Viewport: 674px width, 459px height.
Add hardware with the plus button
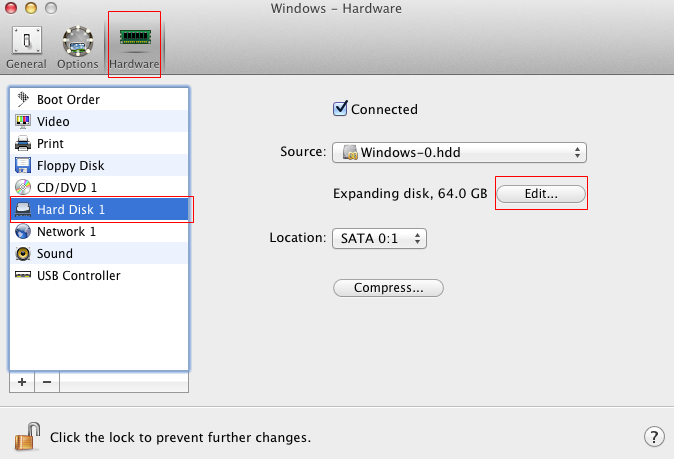point(22,382)
